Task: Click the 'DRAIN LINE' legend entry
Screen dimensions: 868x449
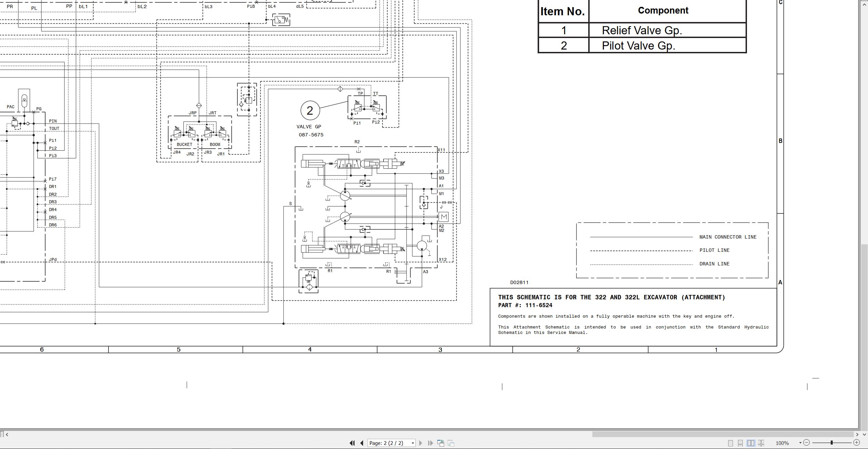Action: click(x=714, y=264)
